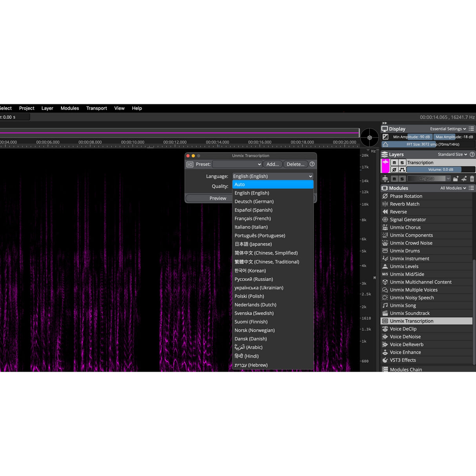Click the Add preset button
476x476 pixels.
pyautogui.click(x=273, y=164)
